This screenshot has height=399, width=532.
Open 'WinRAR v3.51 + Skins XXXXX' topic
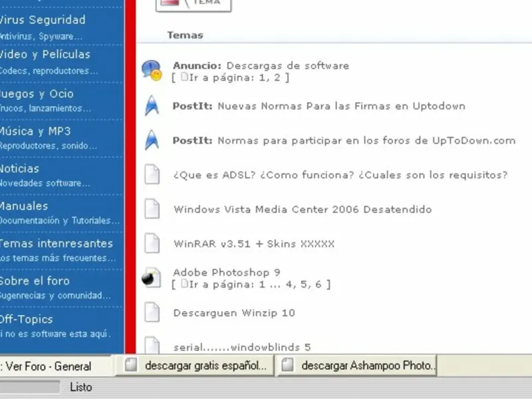pyautogui.click(x=254, y=244)
